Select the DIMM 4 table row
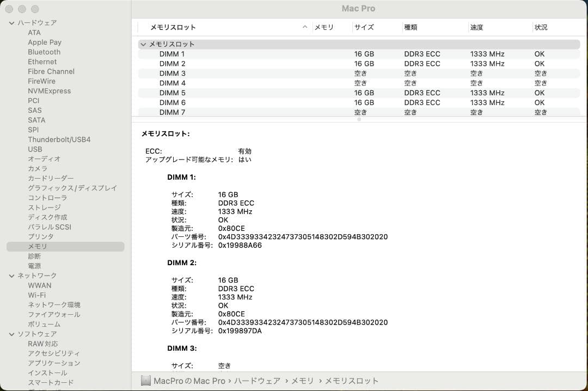The width and height of the screenshot is (588, 391). coord(359,83)
